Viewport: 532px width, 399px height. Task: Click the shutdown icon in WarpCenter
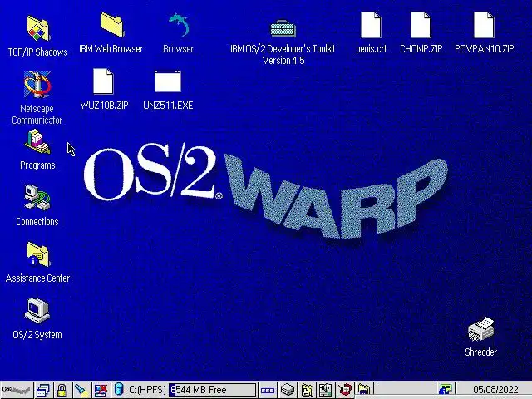(101, 390)
